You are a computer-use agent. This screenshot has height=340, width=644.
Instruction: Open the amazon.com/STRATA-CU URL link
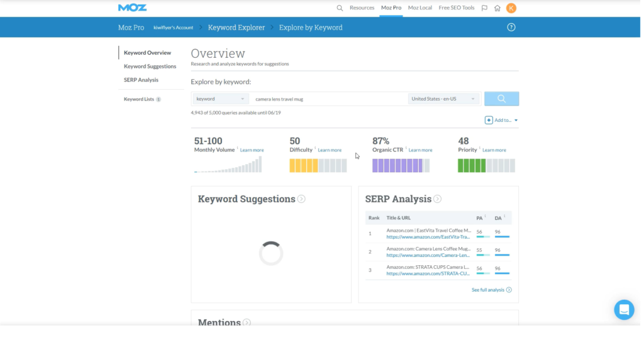[x=428, y=273]
